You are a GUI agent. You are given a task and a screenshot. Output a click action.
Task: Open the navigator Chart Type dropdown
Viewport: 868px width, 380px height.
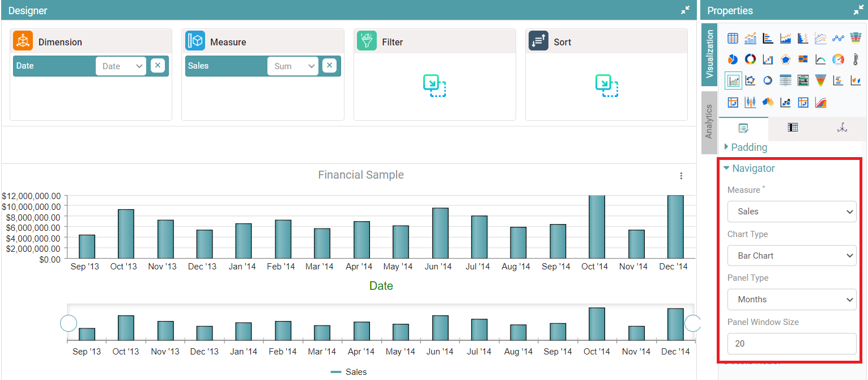792,256
